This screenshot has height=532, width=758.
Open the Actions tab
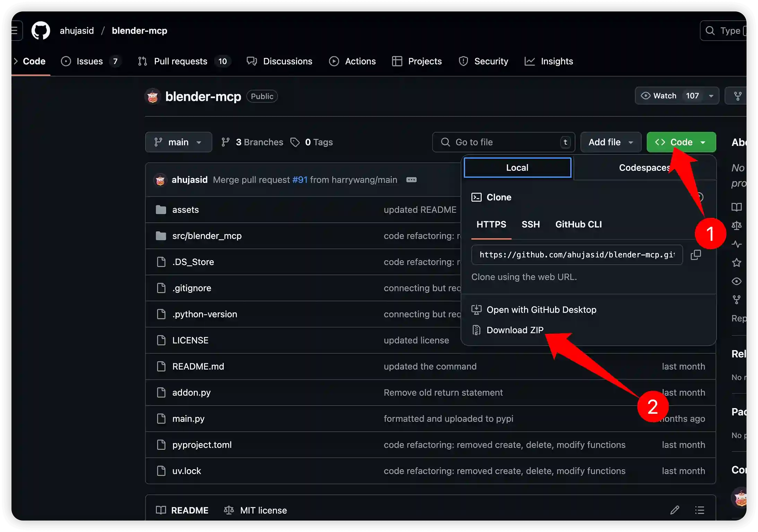pos(352,61)
